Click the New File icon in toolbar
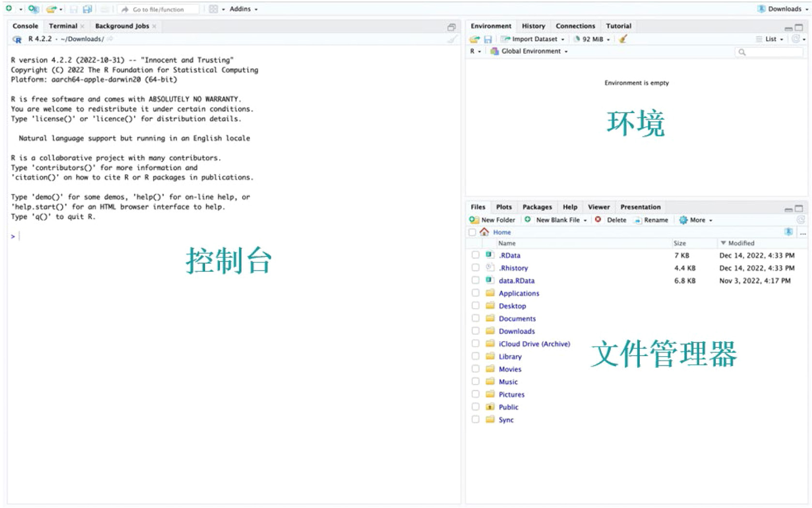Viewport: 812px width, 508px height. click(x=9, y=9)
